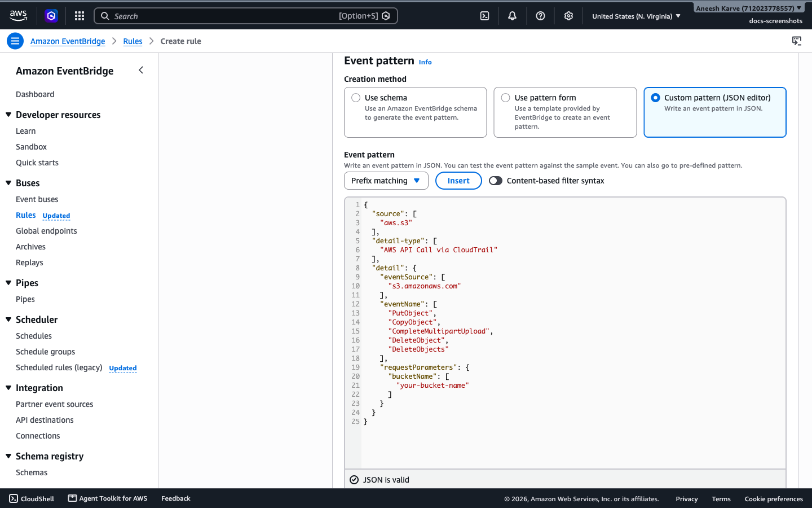This screenshot has height=508, width=812.
Task: Select the Use pattern form option
Action: pos(506,98)
